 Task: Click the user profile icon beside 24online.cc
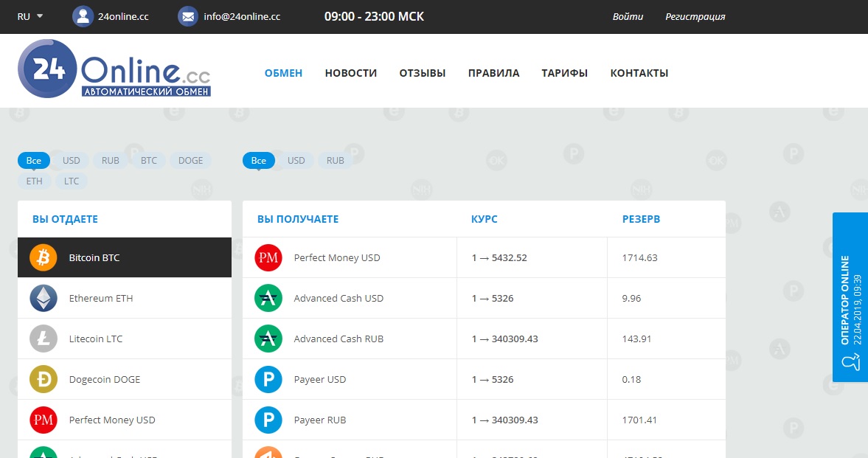coord(83,16)
